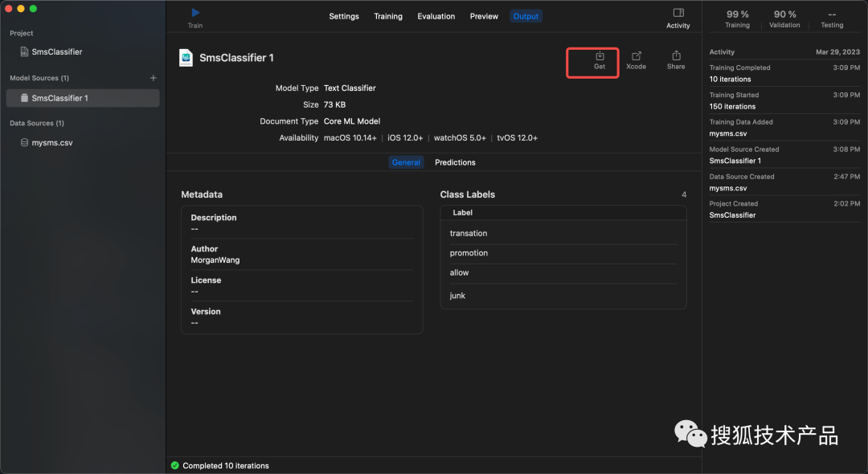The height and width of the screenshot is (474, 868).
Task: Click the tvOS 12.0+ availability text
Action: pos(517,137)
